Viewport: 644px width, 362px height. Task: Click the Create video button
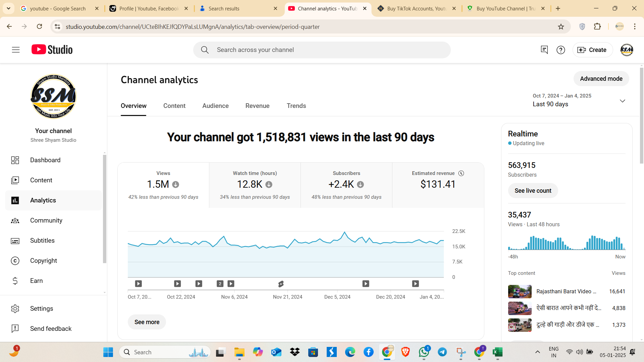click(x=592, y=50)
